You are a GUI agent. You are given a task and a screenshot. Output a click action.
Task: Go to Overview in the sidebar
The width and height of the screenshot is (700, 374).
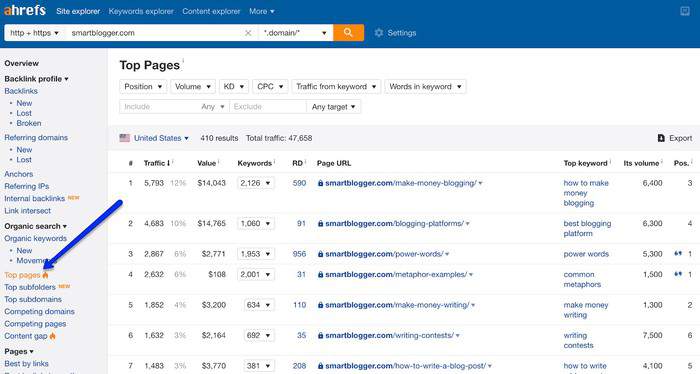pyautogui.click(x=21, y=63)
